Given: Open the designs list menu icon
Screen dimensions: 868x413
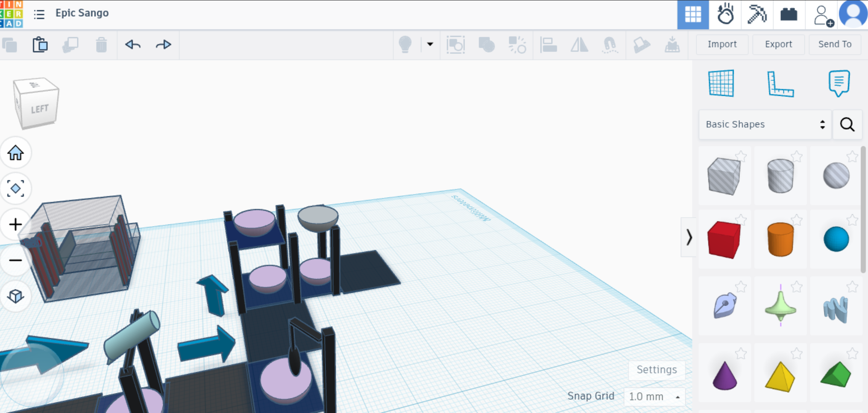Looking at the screenshot, I should pos(39,14).
